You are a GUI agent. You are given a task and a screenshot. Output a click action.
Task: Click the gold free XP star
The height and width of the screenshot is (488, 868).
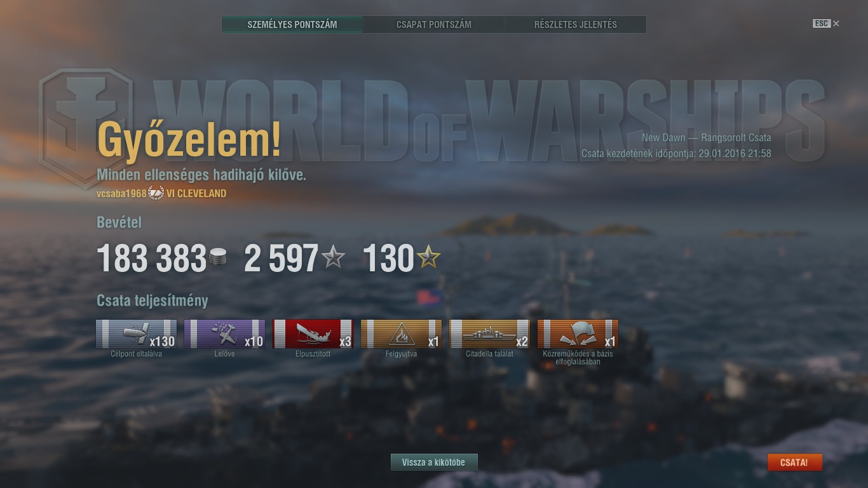click(x=428, y=257)
